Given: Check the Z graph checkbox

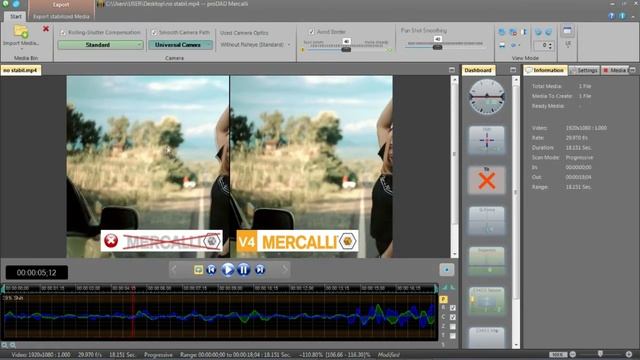Looking at the screenshot, I should (x=453, y=327).
